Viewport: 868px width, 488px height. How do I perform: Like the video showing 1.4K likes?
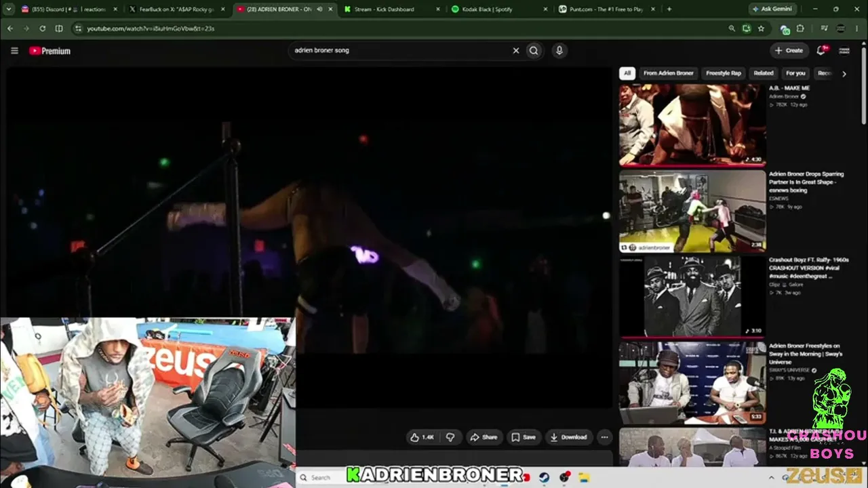(422, 437)
